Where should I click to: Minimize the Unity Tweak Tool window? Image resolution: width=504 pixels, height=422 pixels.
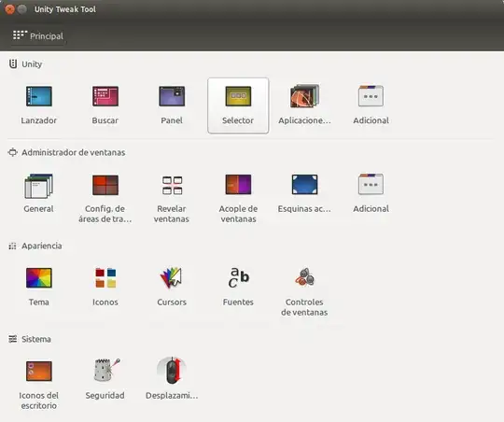point(22,9)
